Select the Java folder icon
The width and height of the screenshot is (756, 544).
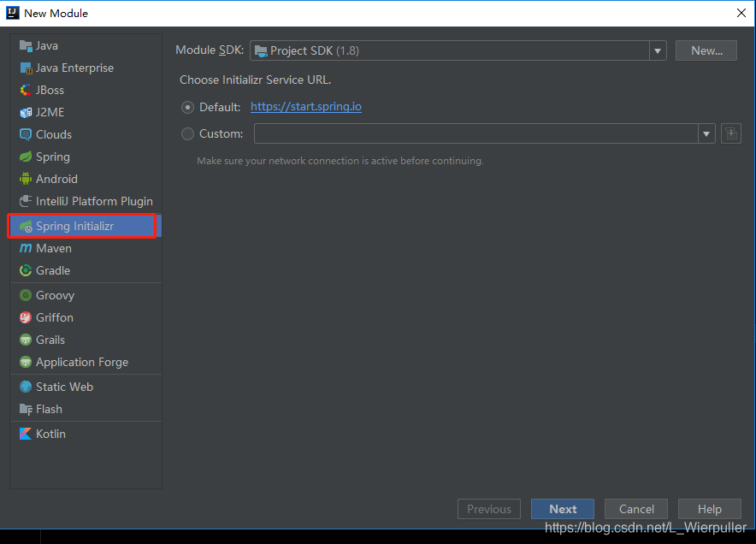click(26, 46)
